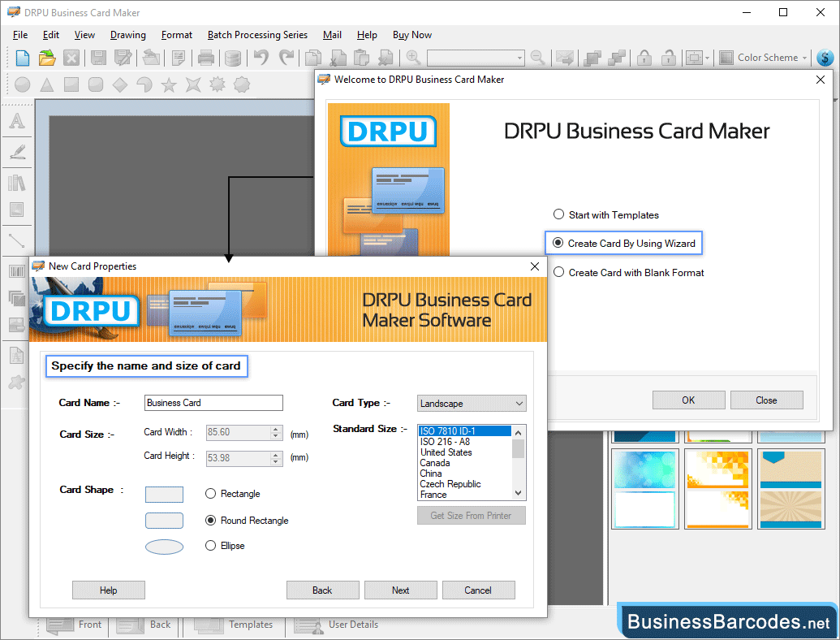Click the Open folder toolbar icon
Viewport: 840px width, 640px height.
[x=47, y=58]
